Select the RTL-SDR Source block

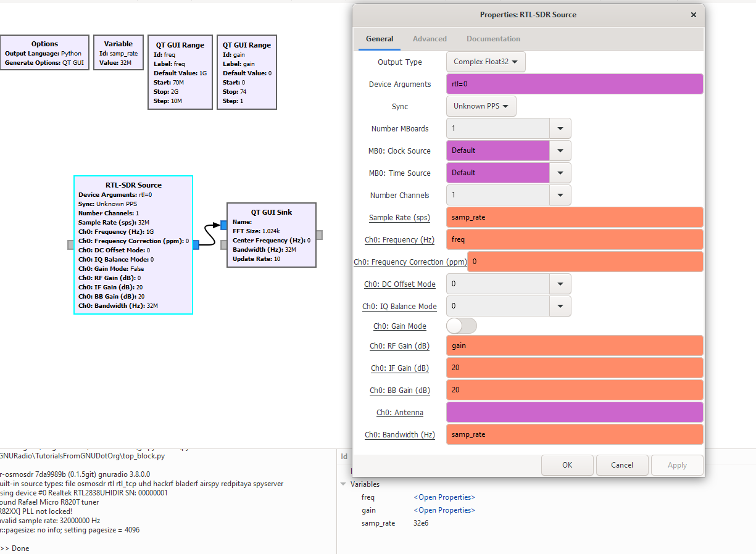pos(133,245)
